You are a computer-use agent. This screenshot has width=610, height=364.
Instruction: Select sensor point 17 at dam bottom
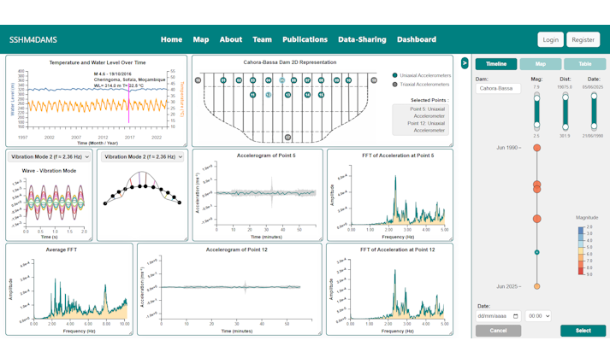287,137
